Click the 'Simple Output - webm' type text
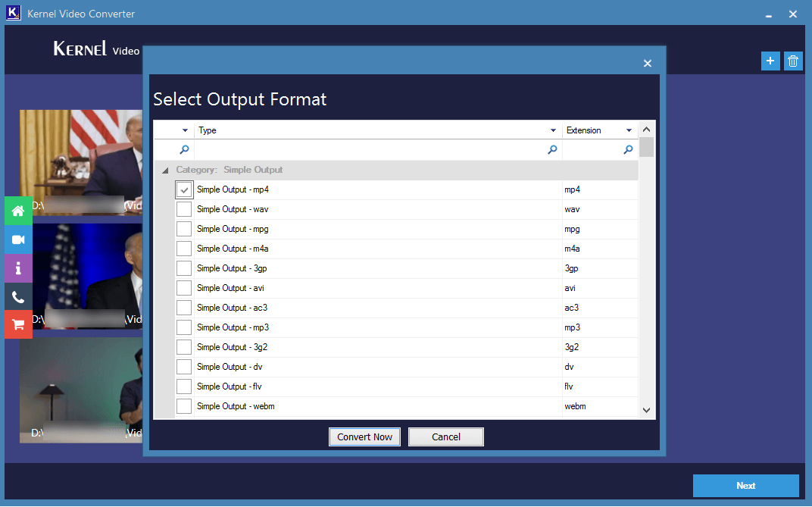 236,406
